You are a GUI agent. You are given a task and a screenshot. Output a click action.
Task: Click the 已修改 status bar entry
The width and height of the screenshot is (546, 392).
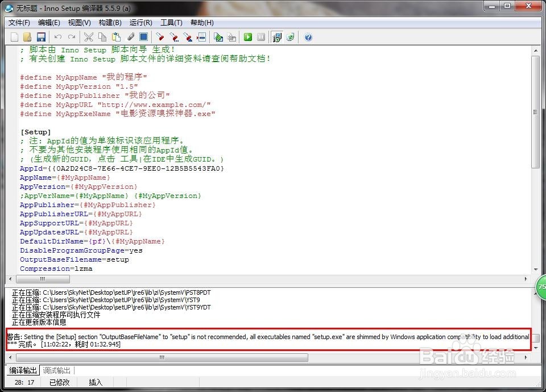click(59, 382)
